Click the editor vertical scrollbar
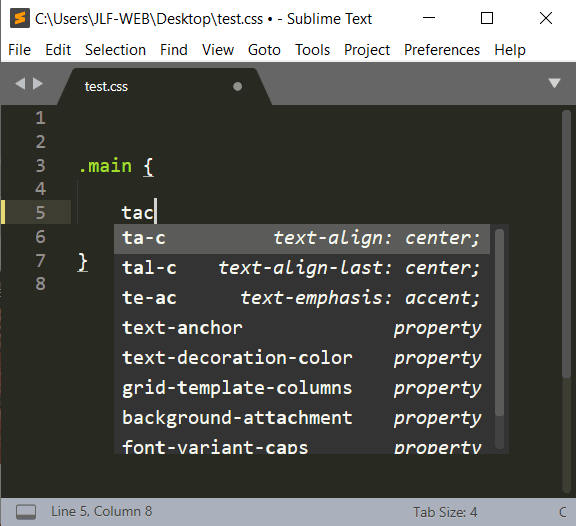Viewport: 576px width, 526px height. 566,243
